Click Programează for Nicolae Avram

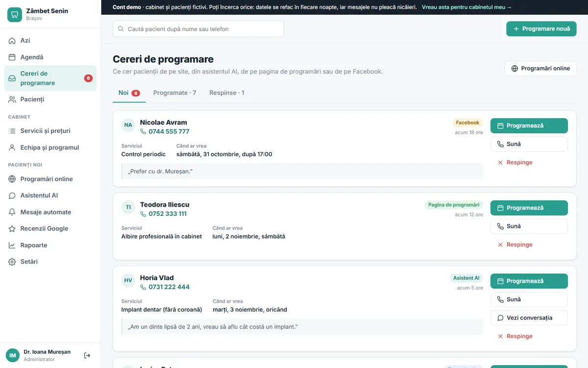coord(529,126)
